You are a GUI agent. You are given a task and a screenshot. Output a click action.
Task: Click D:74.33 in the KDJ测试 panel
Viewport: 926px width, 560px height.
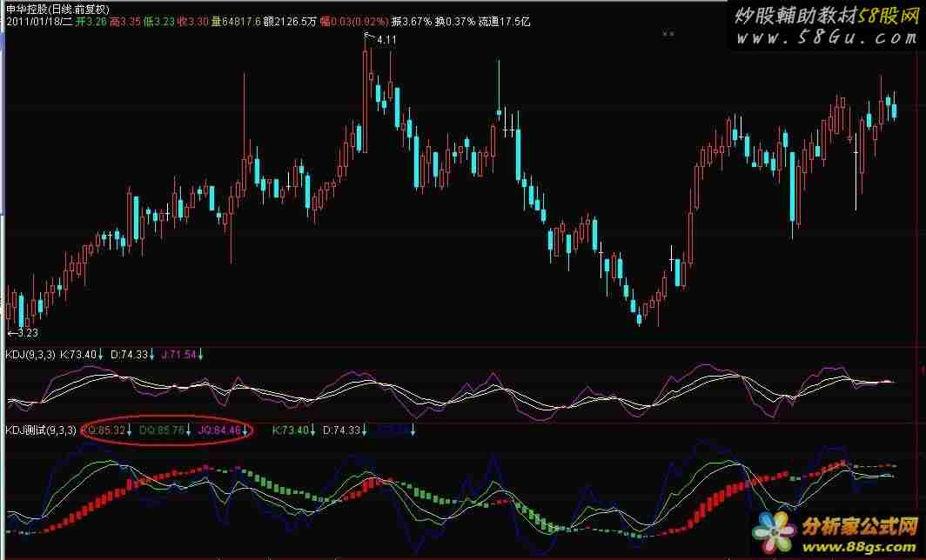[x=341, y=430]
